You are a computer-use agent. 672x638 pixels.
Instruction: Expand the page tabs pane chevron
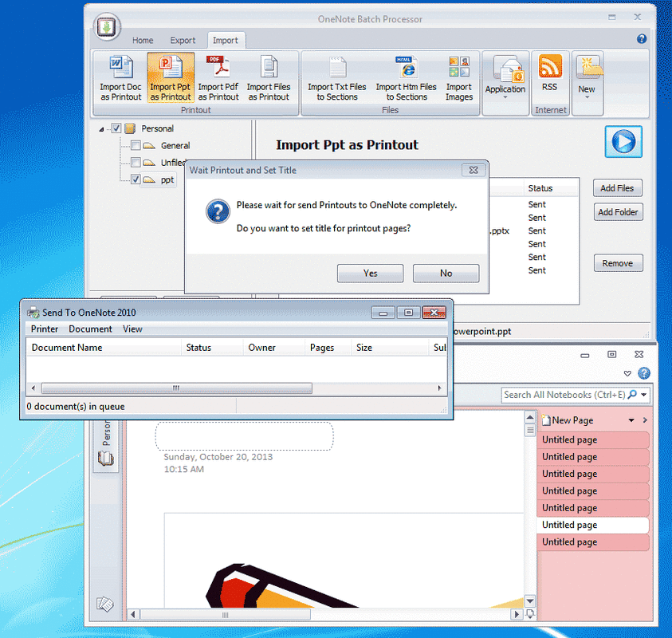[x=645, y=420]
